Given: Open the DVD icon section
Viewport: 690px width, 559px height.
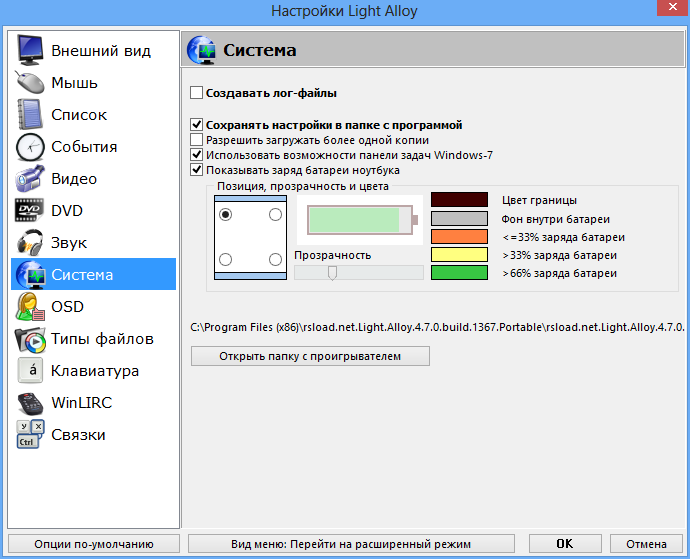Looking at the screenshot, I should click(31, 211).
